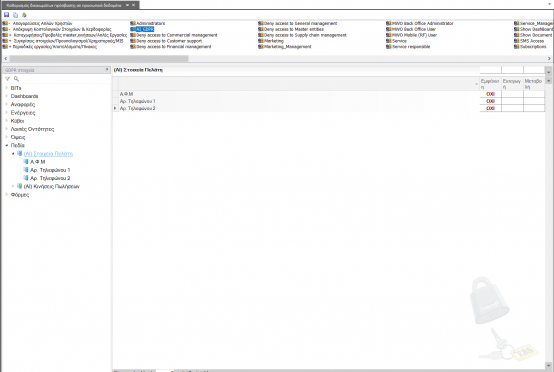This screenshot has width=554, height=372.
Task: Expand the (AI) Κινήσεις Πωλήσεων node
Action: coord(13,186)
